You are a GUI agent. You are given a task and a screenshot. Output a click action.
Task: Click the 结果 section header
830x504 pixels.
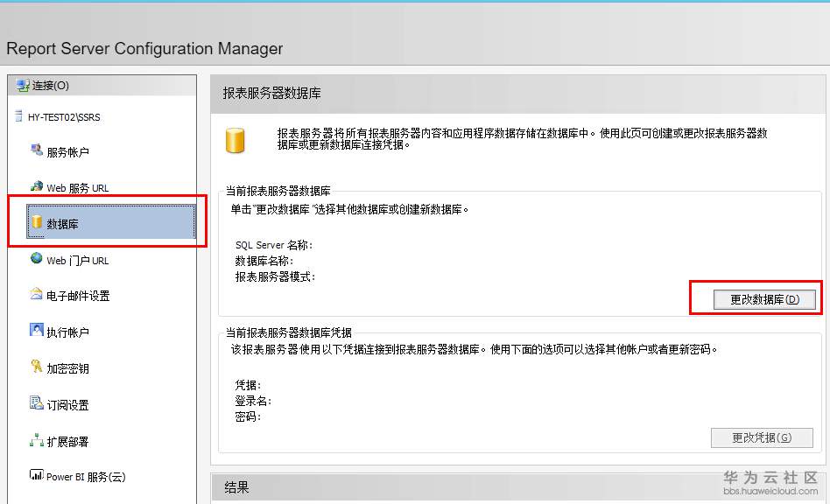pyautogui.click(x=236, y=487)
